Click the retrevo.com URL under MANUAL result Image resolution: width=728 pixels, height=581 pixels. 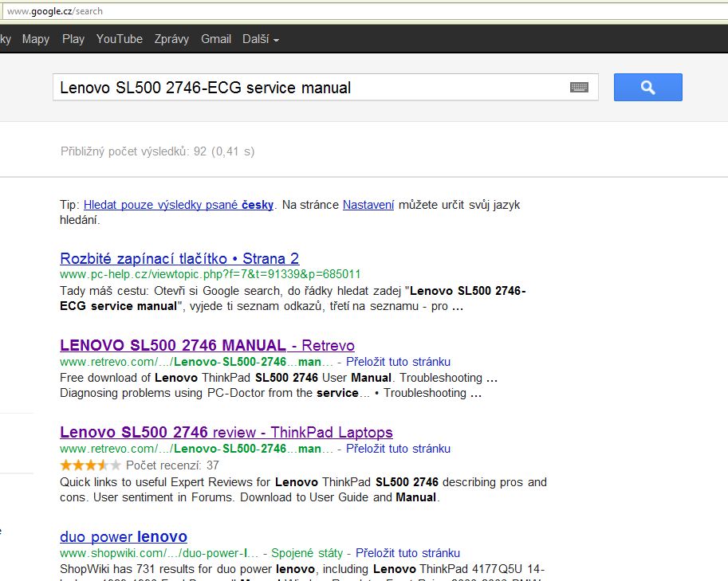point(196,362)
